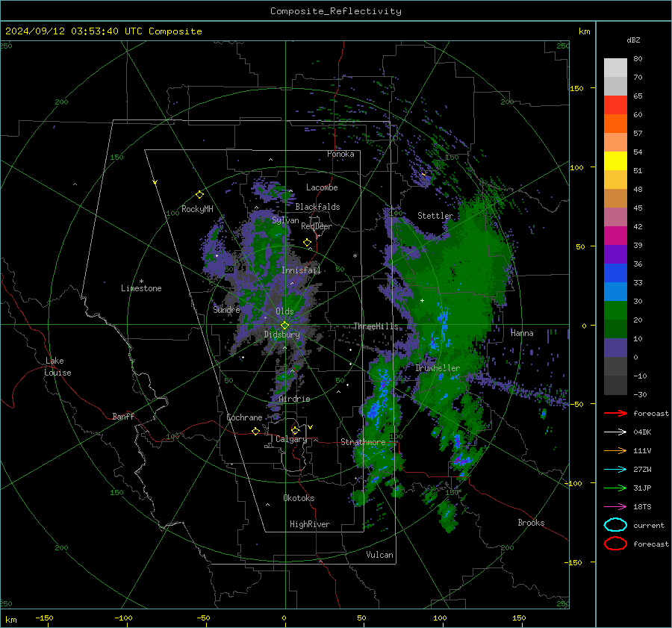672x628 pixels.
Task: Click the Brooks label
Action: [531, 523]
